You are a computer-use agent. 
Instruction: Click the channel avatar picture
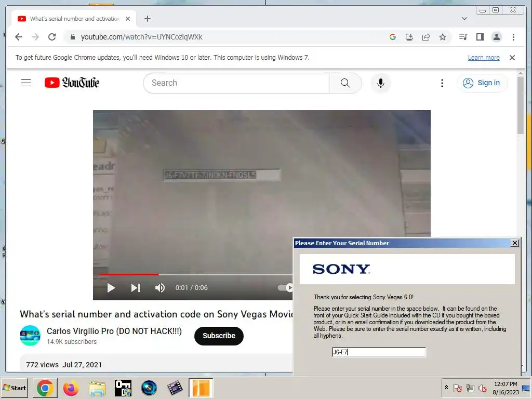(30, 336)
